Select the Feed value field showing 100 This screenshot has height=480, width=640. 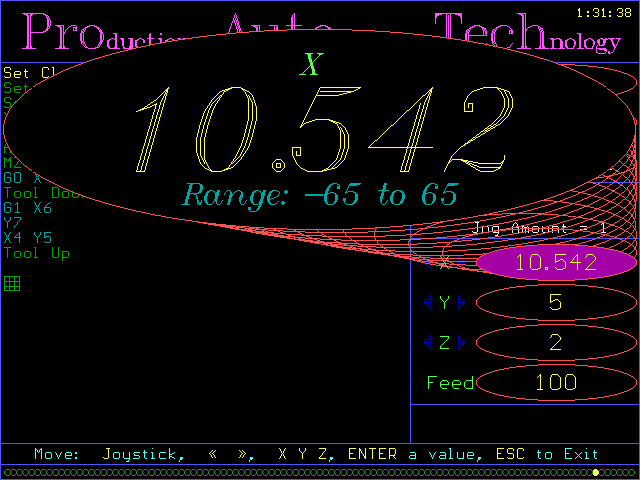[x=556, y=382]
